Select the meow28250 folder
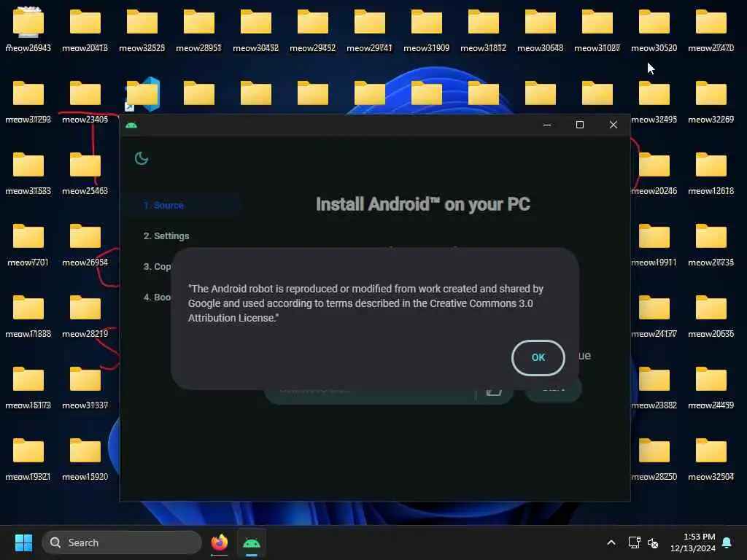This screenshot has width=747, height=560. 654,459
